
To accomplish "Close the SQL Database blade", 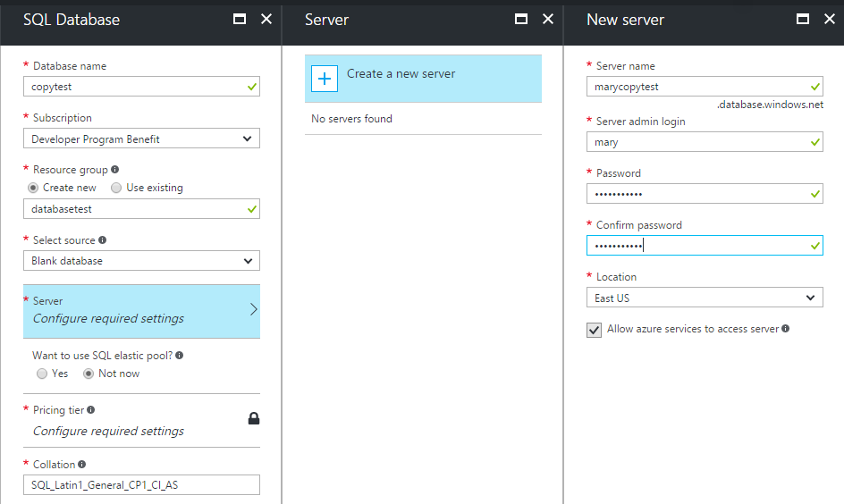I will point(266,20).
